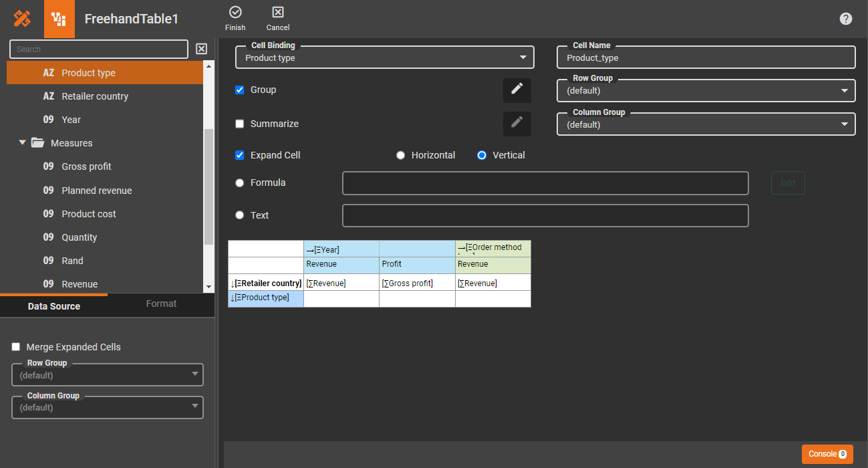
Task: Open the Console button
Action: point(827,454)
